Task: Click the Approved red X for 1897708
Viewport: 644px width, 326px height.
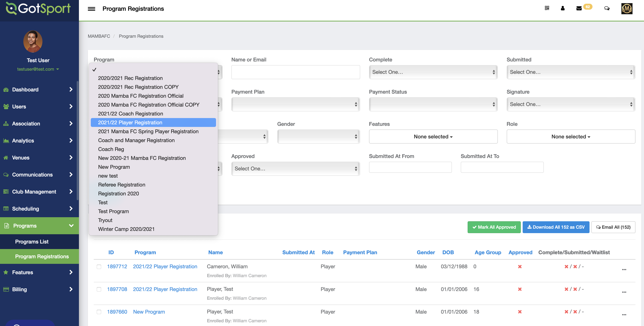Action: pos(520,289)
